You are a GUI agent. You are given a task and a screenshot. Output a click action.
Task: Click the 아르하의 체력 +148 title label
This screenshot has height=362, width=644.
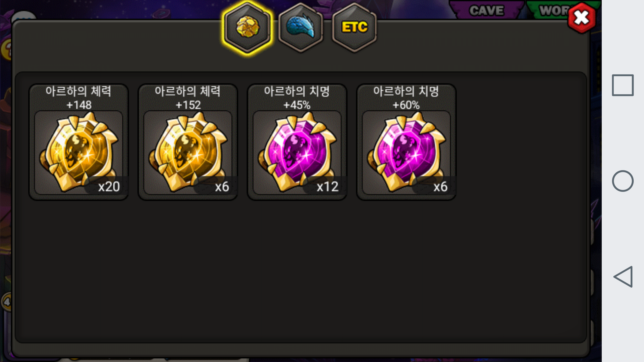[x=78, y=98]
